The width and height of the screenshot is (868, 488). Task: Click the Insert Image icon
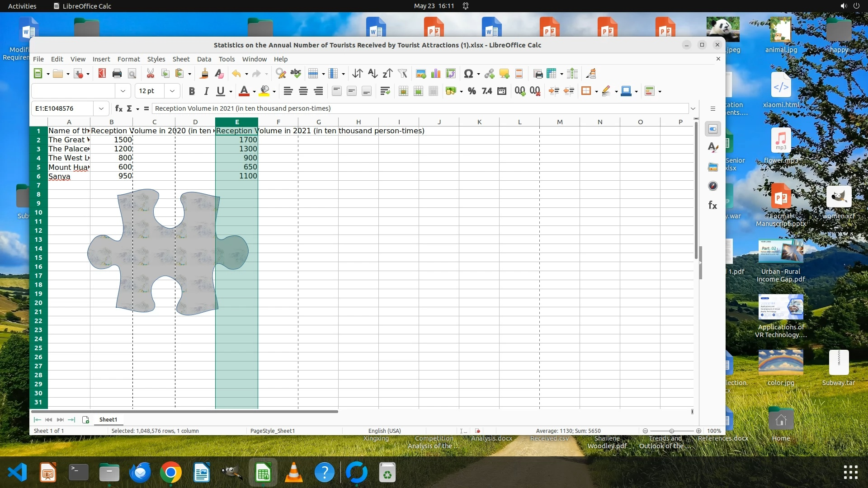click(x=421, y=74)
